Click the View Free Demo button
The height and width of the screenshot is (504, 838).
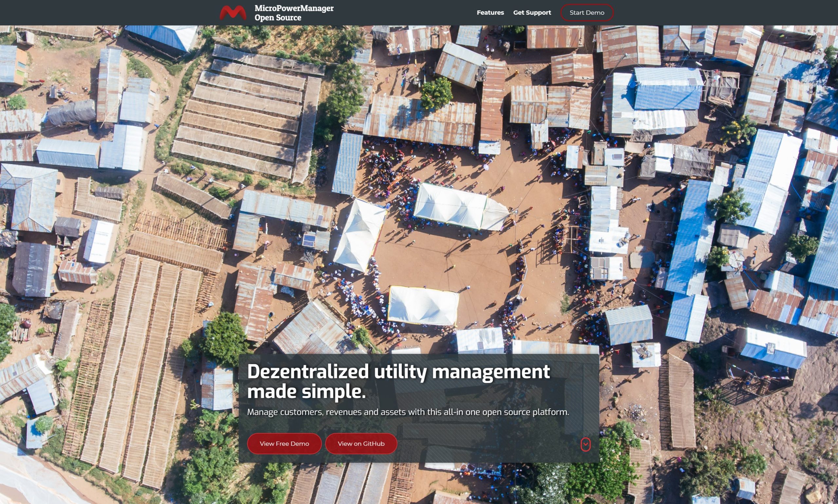click(x=284, y=443)
